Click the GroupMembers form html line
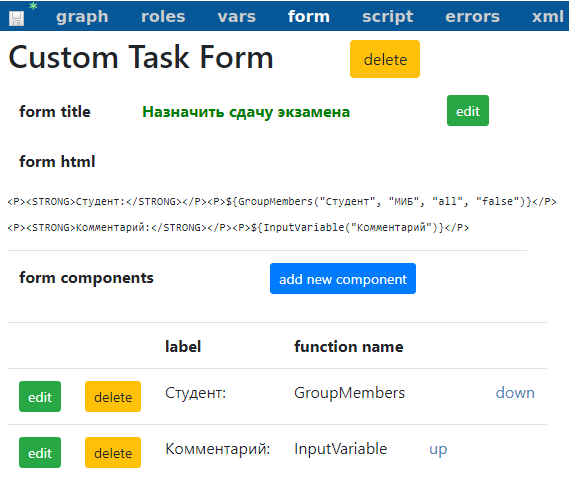The height and width of the screenshot is (481, 569). tap(282, 201)
